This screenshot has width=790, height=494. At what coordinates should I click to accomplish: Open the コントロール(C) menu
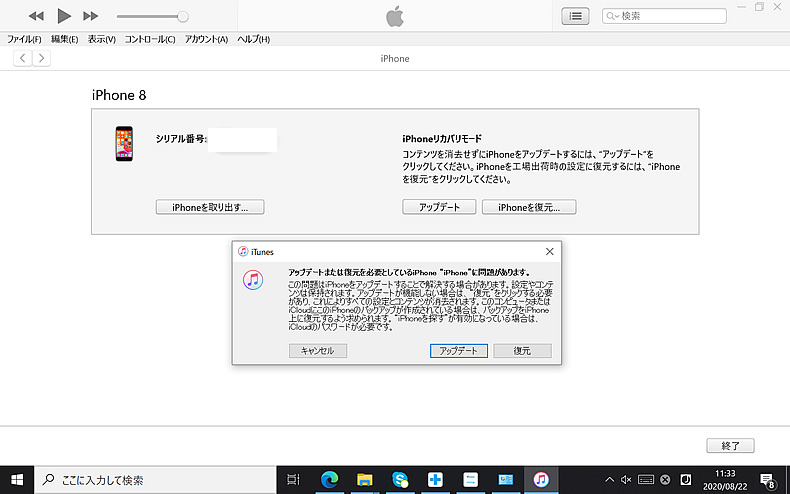[x=150, y=39]
